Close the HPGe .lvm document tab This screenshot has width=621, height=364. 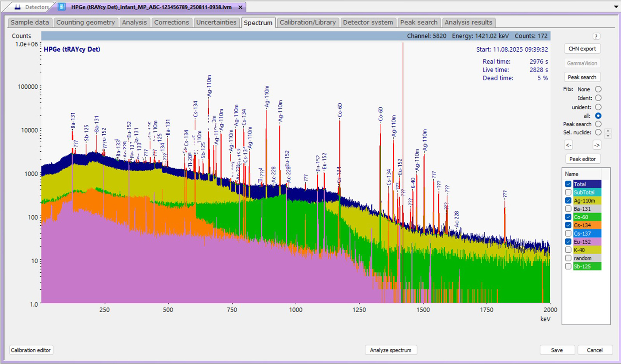[241, 7]
